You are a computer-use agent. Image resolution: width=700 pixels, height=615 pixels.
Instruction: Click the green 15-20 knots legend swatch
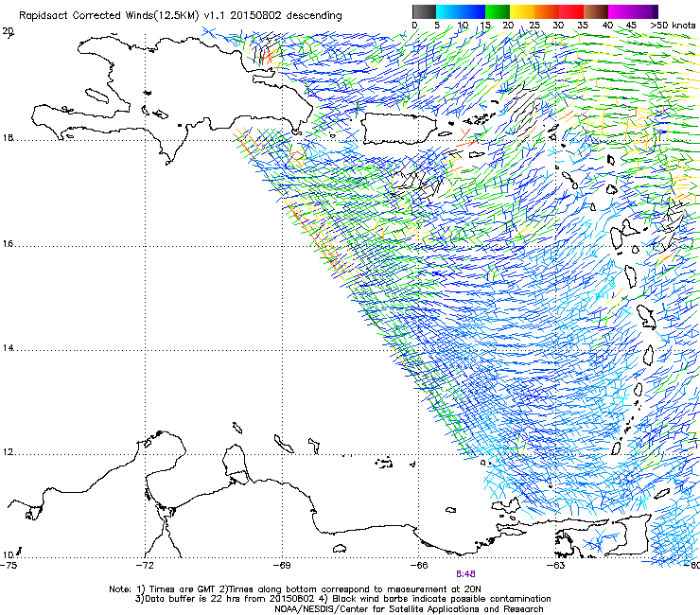[498, 11]
